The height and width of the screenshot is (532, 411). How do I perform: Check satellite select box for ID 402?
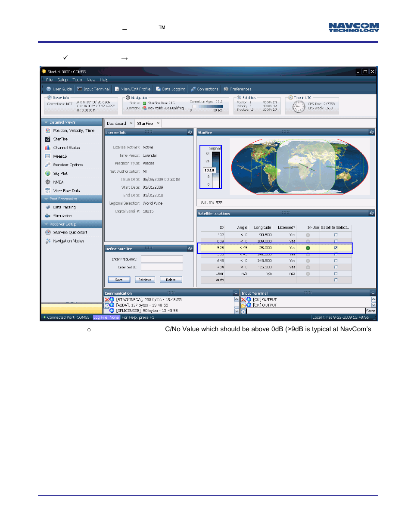336,235
